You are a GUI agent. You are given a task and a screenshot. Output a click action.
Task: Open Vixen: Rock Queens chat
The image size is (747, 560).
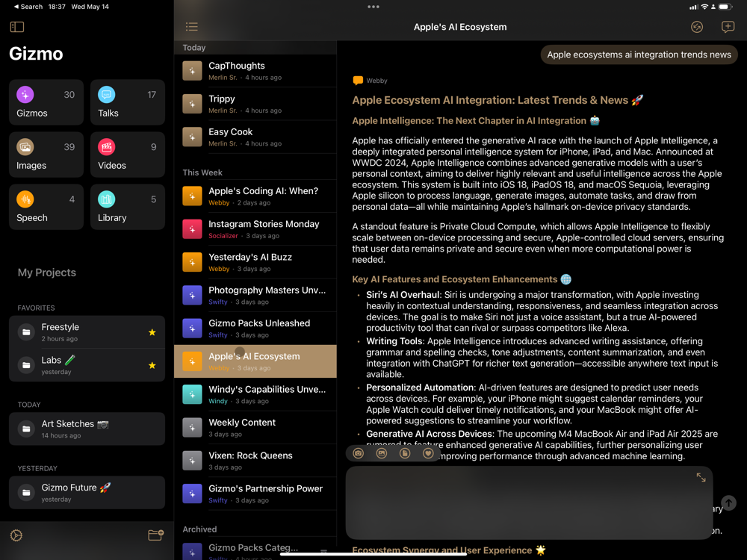pos(255,461)
